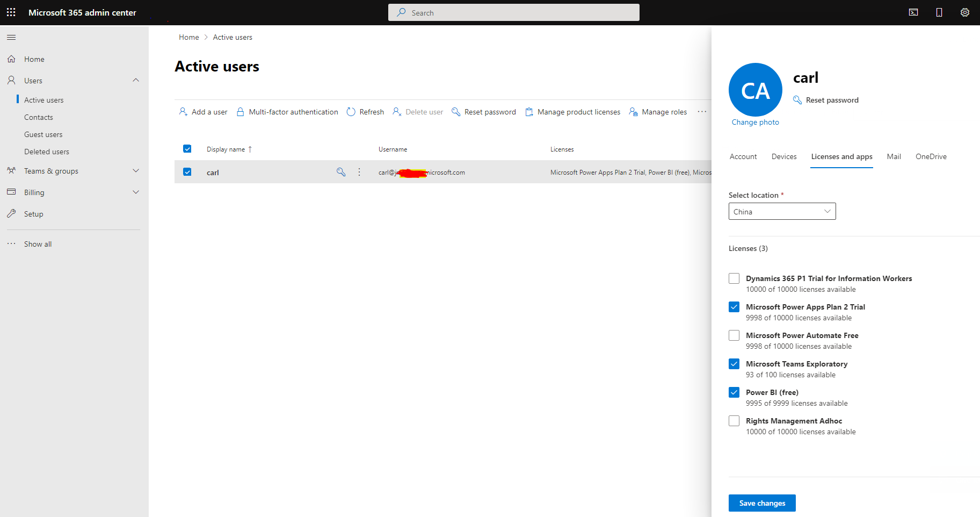This screenshot has width=980, height=517.
Task: Check Microsoft Power Automate Free license
Action: coord(734,335)
